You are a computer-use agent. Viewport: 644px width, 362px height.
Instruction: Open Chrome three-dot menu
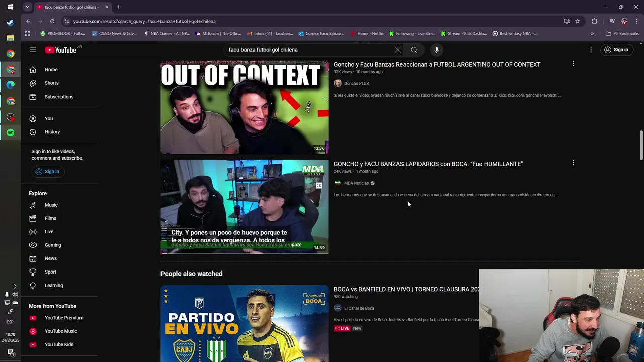pyautogui.click(x=636, y=21)
